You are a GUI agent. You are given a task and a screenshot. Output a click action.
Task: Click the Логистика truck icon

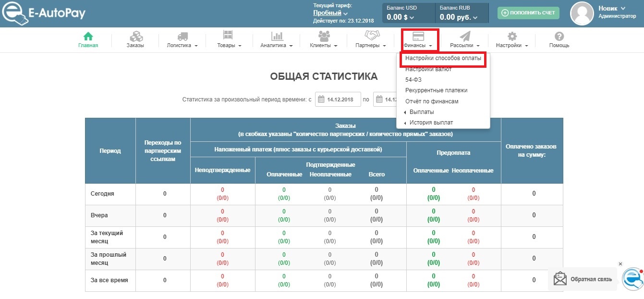click(x=182, y=37)
